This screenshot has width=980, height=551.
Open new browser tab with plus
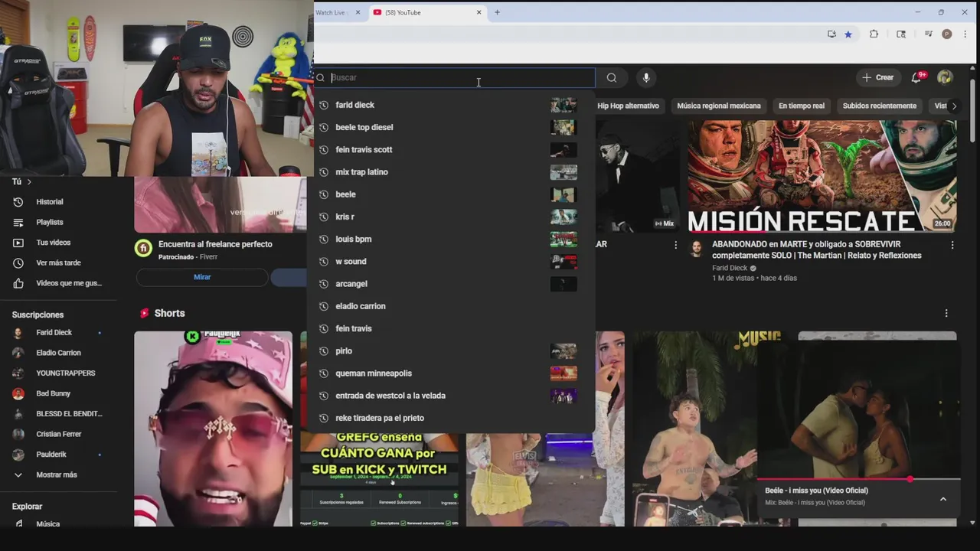497,12
